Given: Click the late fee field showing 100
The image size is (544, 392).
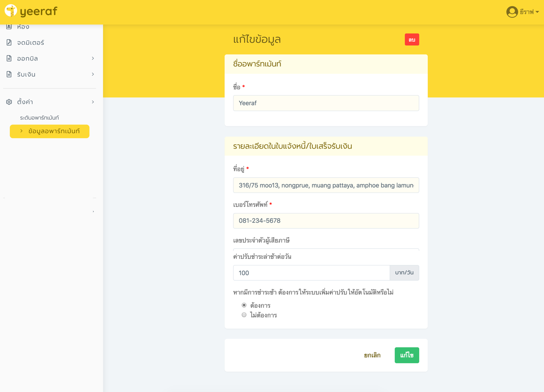Looking at the screenshot, I should point(312,273).
